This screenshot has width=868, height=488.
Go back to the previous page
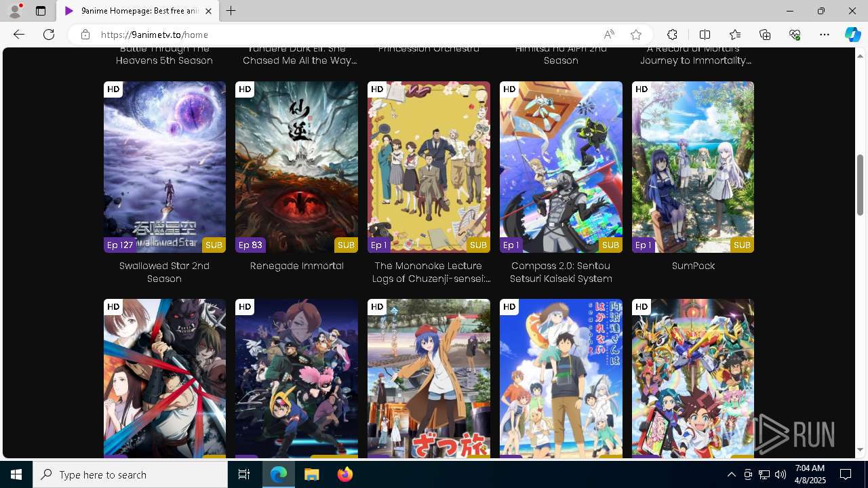18,35
